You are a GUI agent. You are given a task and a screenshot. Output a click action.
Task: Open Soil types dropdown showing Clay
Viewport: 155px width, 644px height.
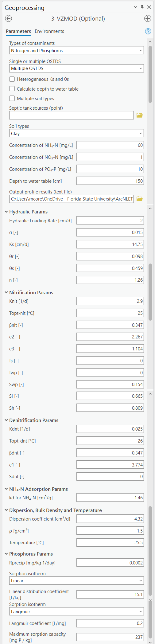76,134
